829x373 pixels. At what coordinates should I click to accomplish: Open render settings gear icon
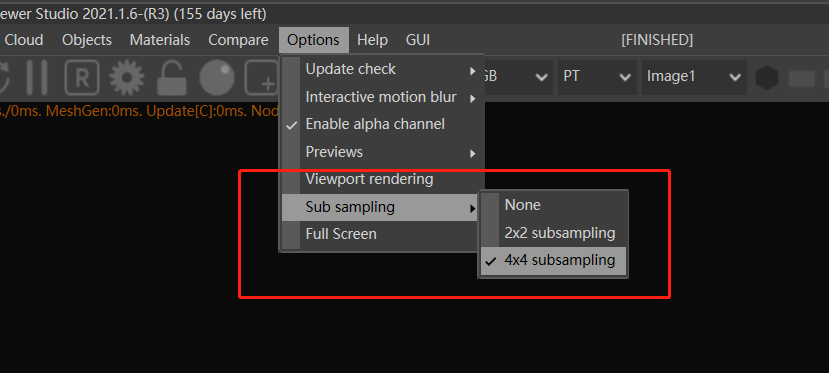(127, 78)
